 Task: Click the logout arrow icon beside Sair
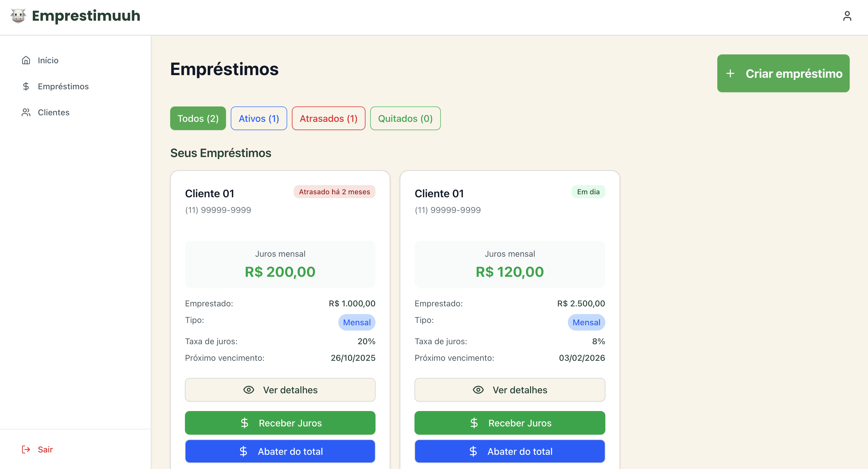pyautogui.click(x=26, y=449)
